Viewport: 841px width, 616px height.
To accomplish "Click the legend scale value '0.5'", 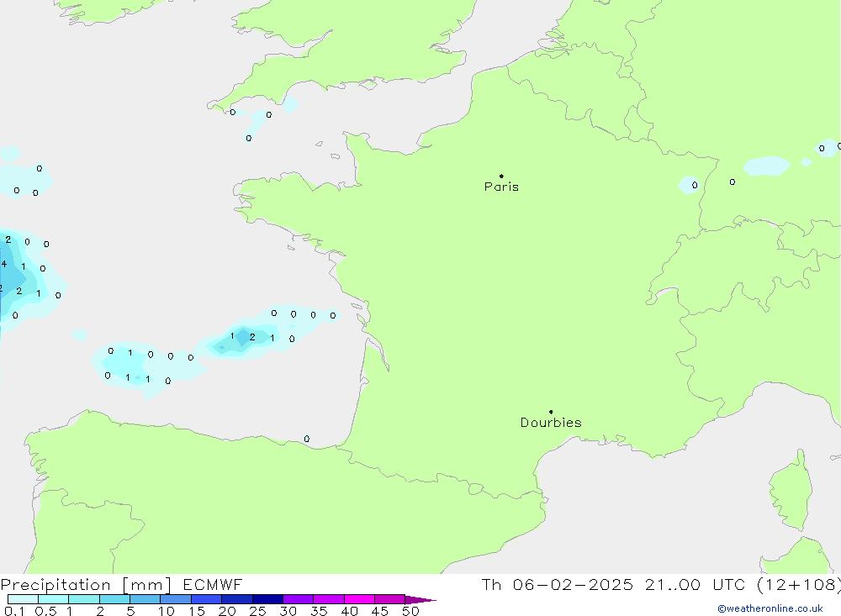I will click(x=45, y=611).
